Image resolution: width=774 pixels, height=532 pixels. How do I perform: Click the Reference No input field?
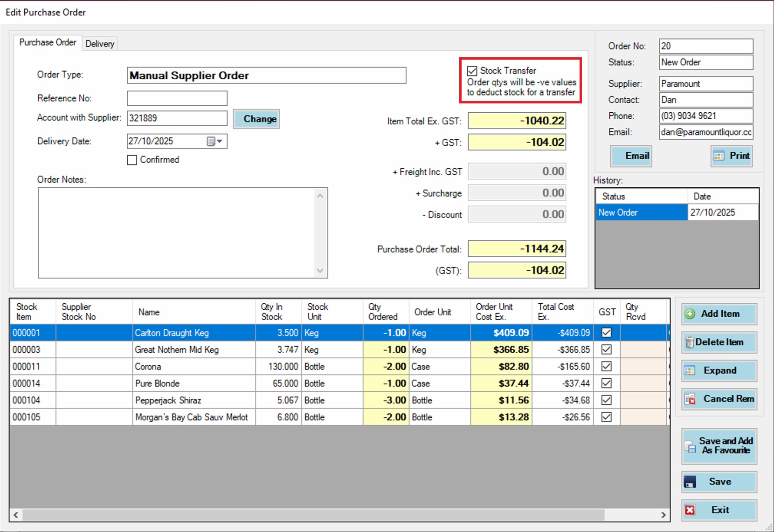[177, 98]
